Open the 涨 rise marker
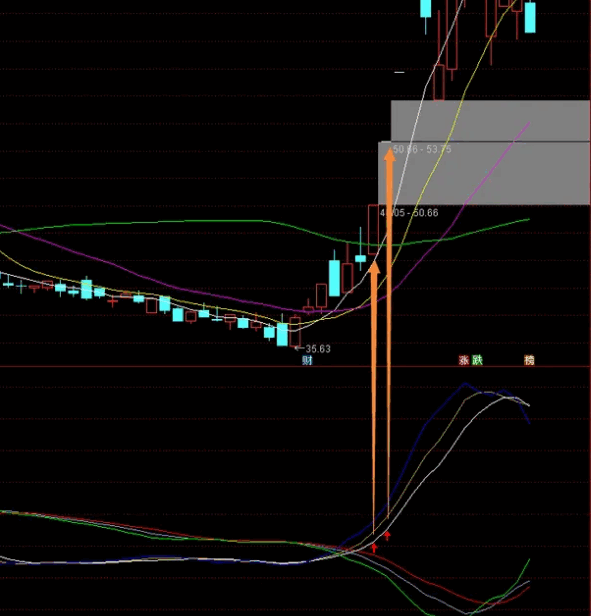Viewport: 591px width, 616px height. click(x=464, y=360)
